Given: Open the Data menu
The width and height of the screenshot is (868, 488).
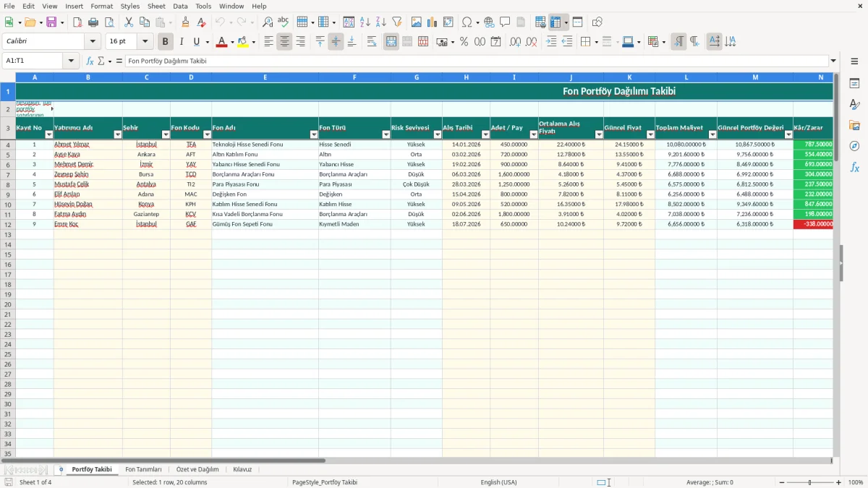Looking at the screenshot, I should (x=180, y=6).
